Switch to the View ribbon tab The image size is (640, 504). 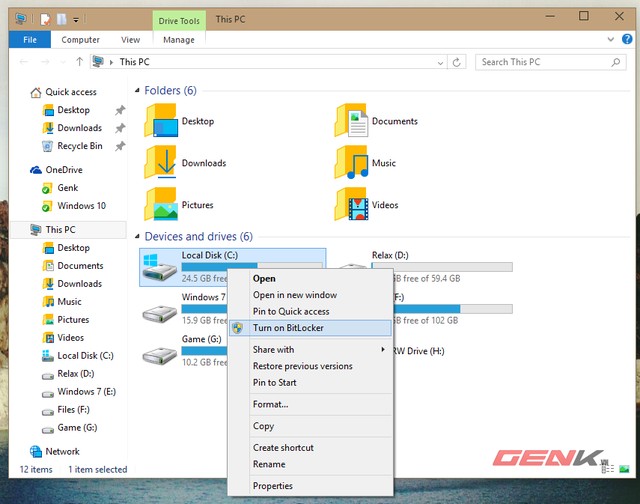[131, 40]
